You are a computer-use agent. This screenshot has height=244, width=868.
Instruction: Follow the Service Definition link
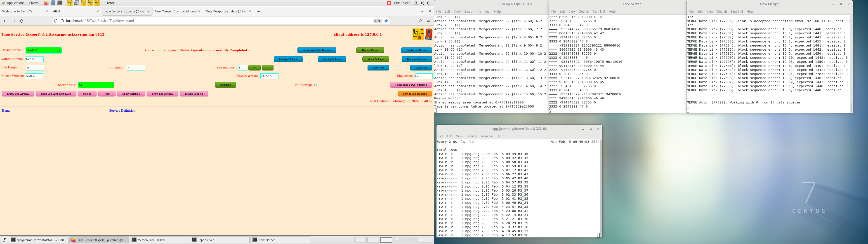pyautogui.click(x=122, y=110)
